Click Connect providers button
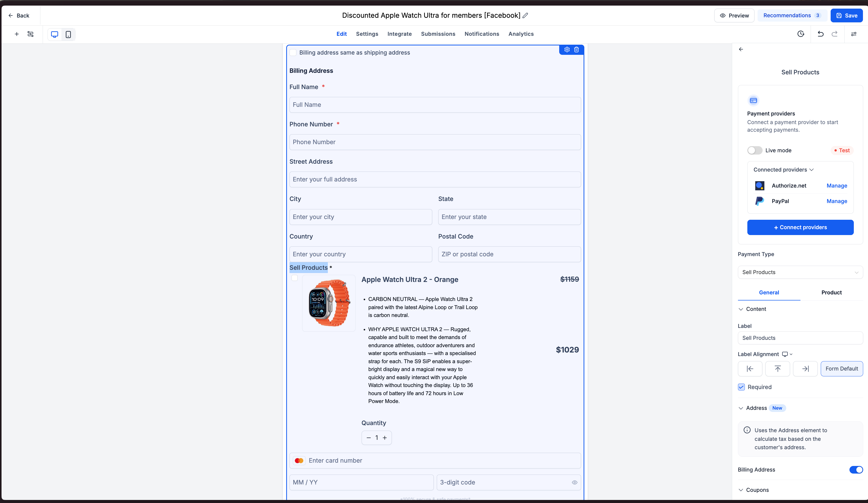 (800, 227)
